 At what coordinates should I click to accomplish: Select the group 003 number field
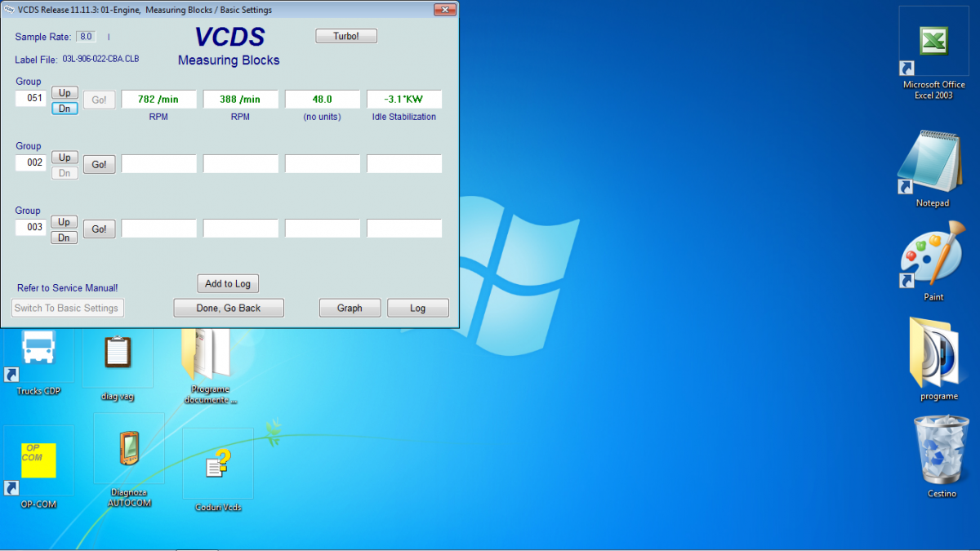tap(32, 227)
